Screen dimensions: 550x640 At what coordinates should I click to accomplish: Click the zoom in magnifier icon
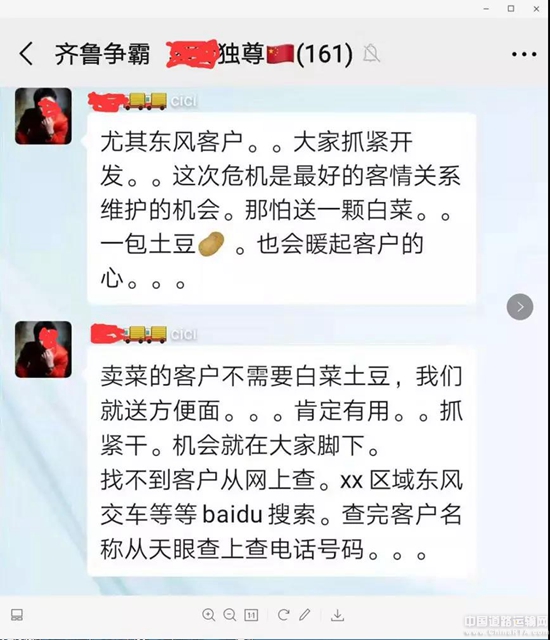208,615
